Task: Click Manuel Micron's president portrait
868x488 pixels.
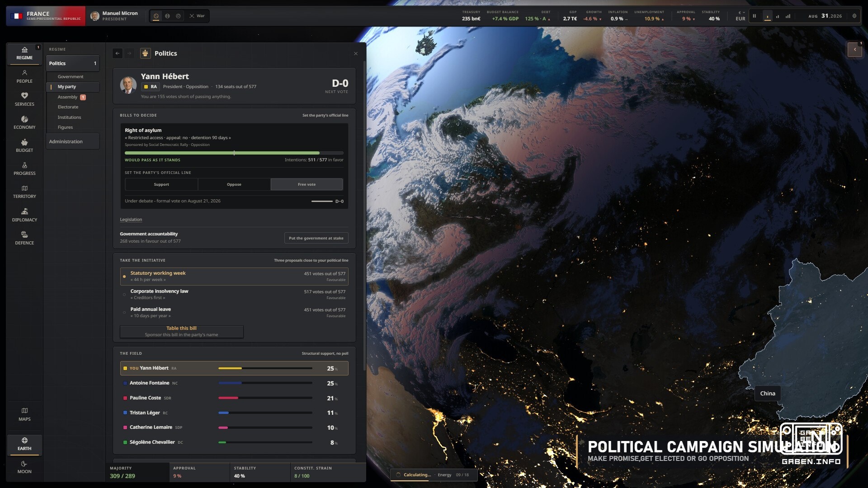Action: [x=95, y=16]
